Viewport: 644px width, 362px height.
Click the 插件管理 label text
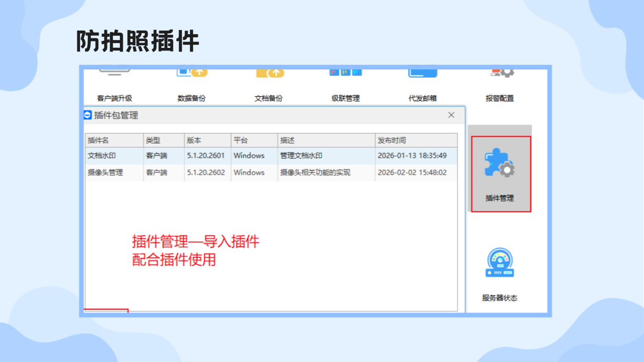pyautogui.click(x=499, y=198)
